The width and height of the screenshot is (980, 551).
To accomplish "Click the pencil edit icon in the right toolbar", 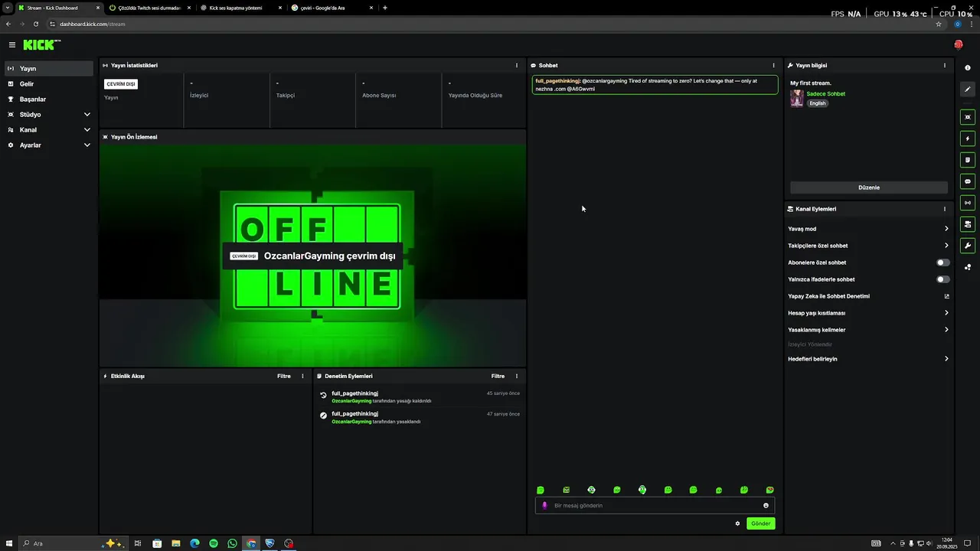I will [x=968, y=90].
